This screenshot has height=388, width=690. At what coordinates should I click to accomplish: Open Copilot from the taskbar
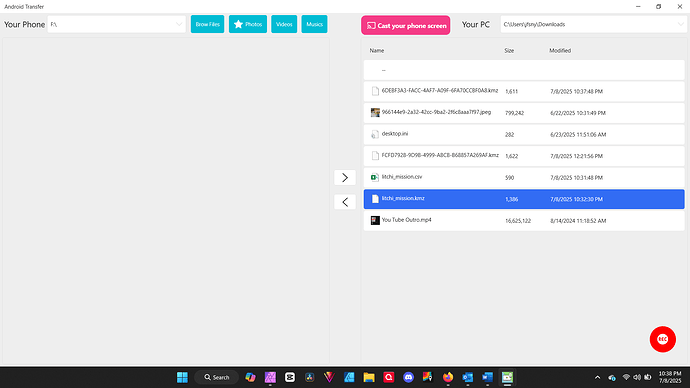click(250, 377)
